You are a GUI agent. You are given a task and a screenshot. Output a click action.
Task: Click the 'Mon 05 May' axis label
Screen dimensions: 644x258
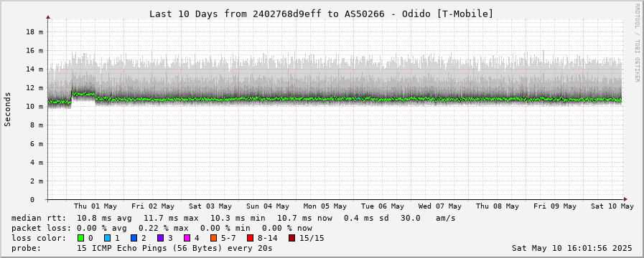[x=325, y=206]
